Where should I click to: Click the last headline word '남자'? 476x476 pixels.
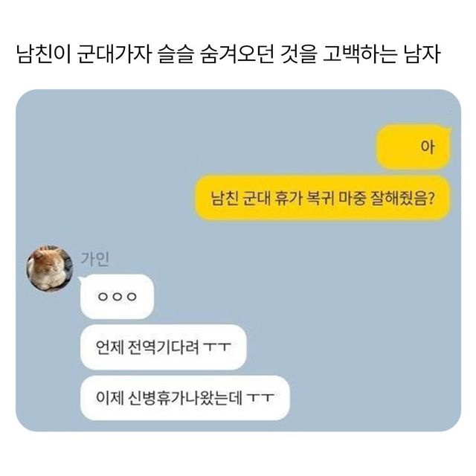(x=422, y=54)
